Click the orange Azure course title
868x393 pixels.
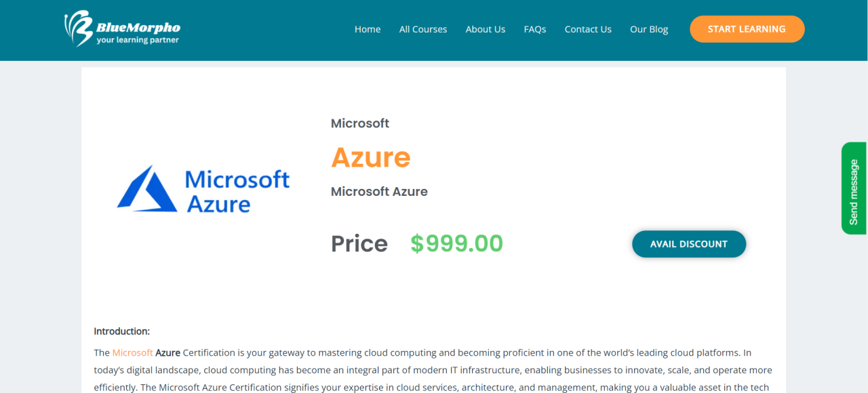[x=371, y=157]
